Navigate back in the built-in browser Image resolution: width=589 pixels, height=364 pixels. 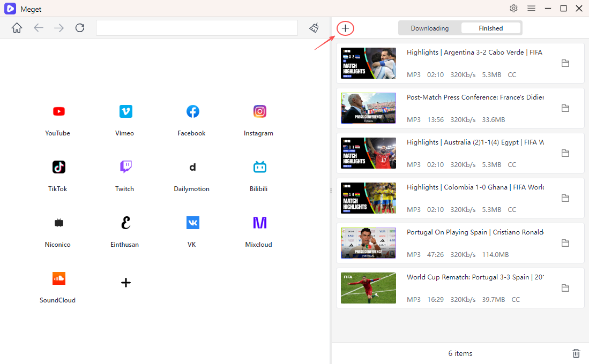click(x=38, y=28)
